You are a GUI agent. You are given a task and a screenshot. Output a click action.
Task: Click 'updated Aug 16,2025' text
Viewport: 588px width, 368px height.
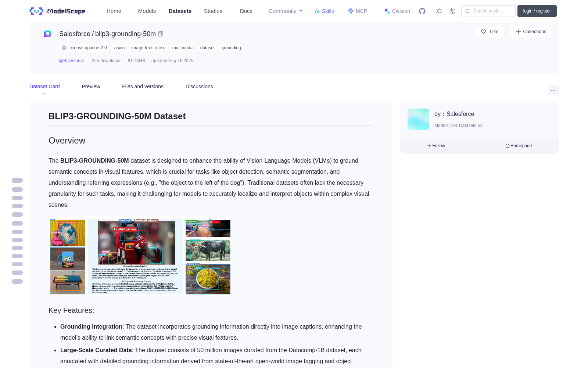172,61
